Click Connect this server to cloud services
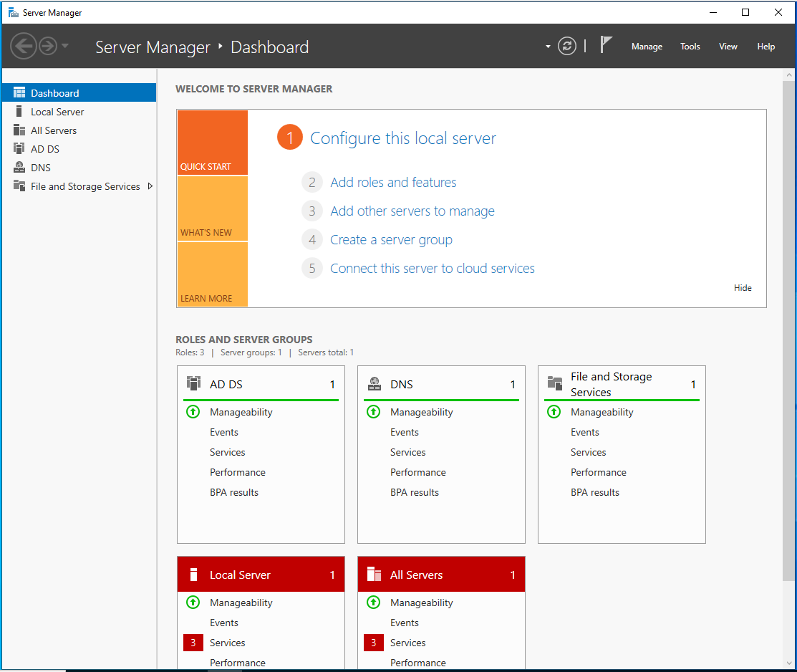 click(432, 269)
